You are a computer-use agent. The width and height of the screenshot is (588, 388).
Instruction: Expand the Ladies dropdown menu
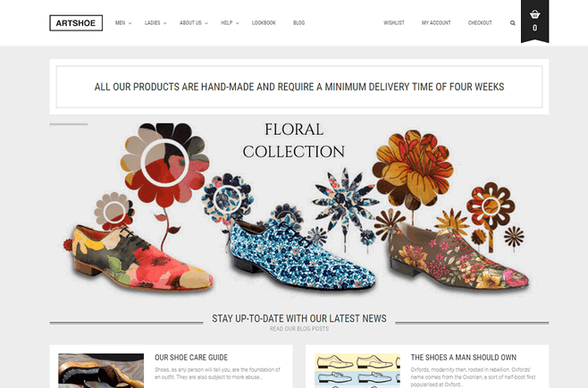tap(155, 23)
